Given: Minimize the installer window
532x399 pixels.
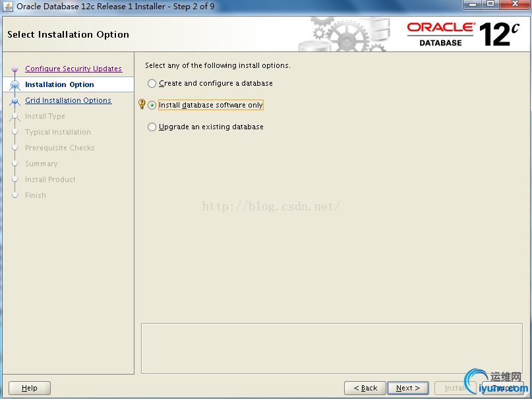Looking at the screenshot, I should (x=473, y=5).
